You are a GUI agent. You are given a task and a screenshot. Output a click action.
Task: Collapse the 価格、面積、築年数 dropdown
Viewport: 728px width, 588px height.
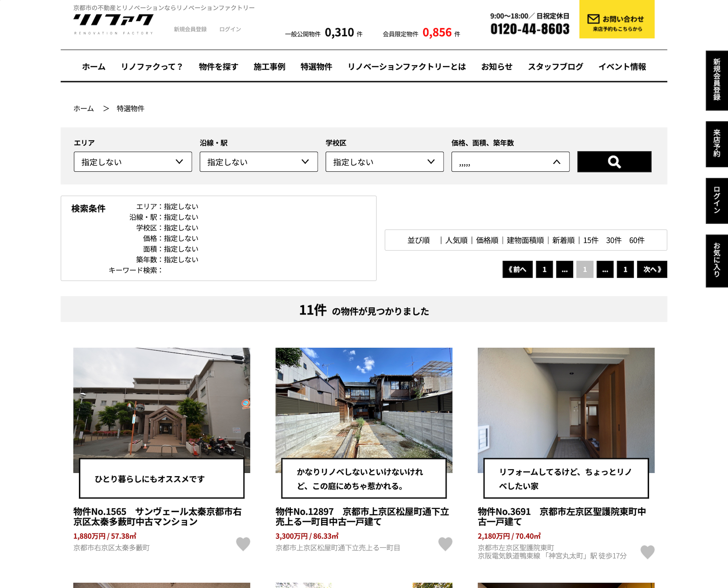(x=510, y=162)
